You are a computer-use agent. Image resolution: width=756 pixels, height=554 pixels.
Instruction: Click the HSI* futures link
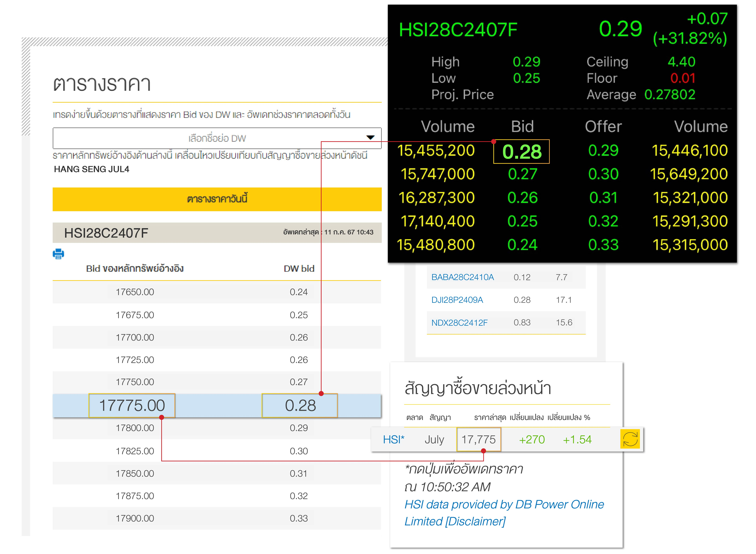(394, 439)
